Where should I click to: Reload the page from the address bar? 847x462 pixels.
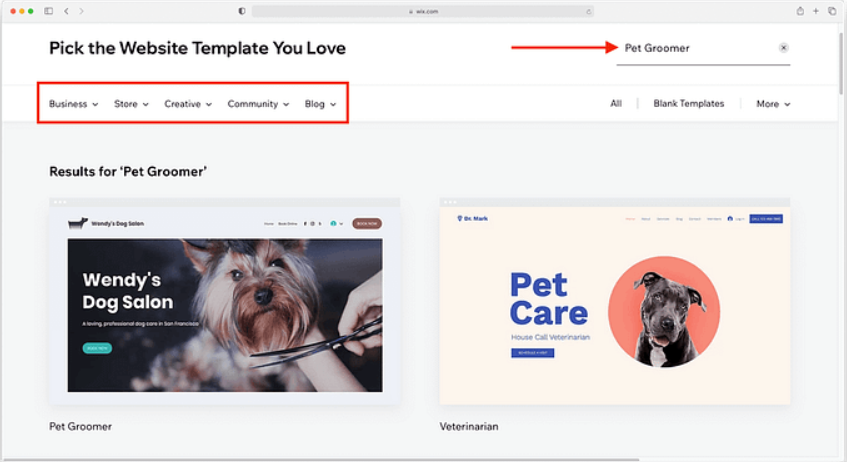588,11
